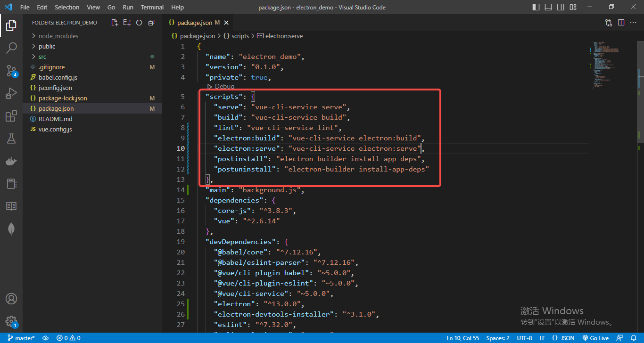Screen dimensions: 644x343
Task: Open vue.config.js file
Action: tap(92, 129)
